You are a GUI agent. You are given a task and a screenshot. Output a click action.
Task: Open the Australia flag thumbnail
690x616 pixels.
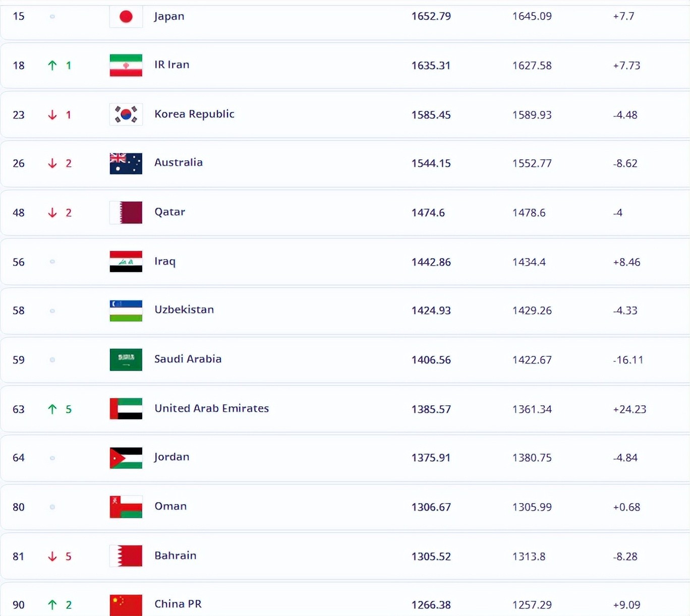point(126,163)
